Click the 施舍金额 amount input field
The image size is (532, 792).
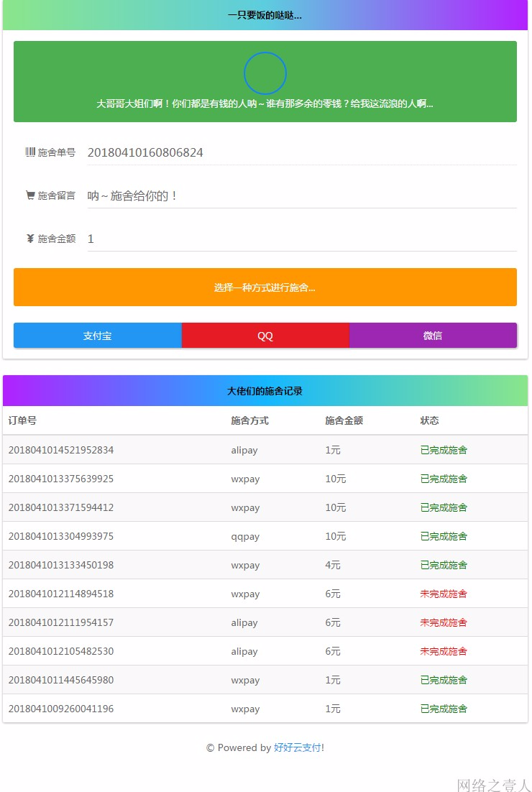[x=302, y=239]
